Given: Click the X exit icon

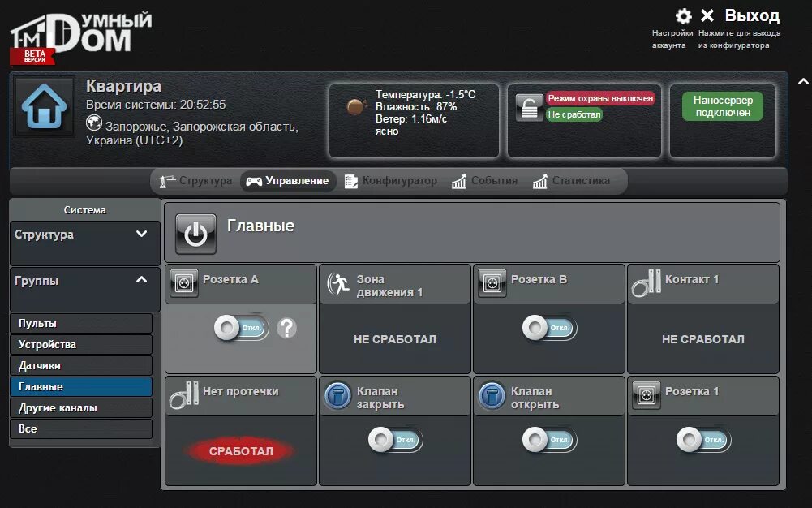Looking at the screenshot, I should pos(707,15).
